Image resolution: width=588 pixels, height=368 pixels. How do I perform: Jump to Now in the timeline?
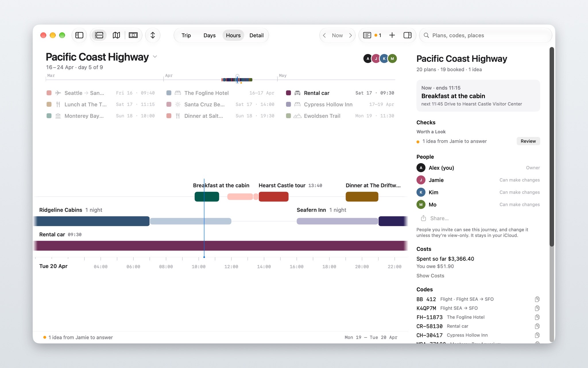337,35
